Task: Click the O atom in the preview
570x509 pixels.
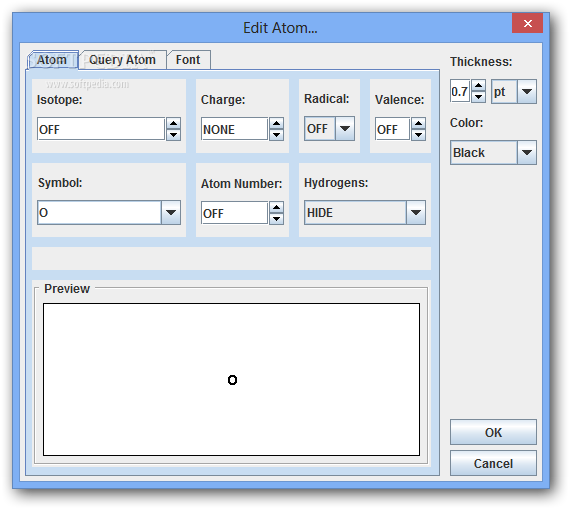Action: click(232, 380)
